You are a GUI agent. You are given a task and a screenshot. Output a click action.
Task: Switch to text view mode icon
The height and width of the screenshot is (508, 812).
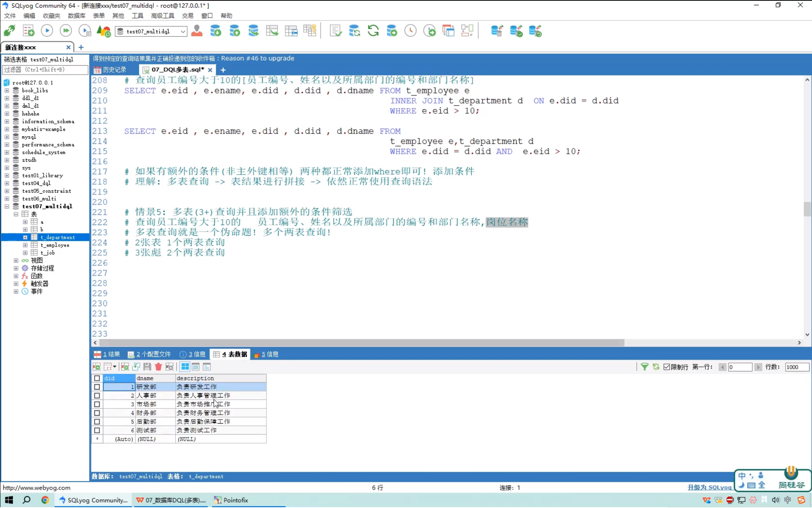pos(207,367)
